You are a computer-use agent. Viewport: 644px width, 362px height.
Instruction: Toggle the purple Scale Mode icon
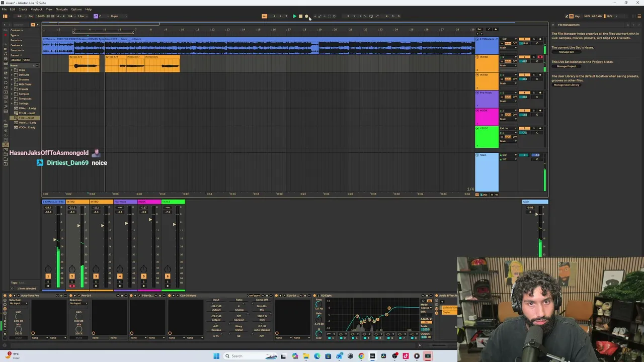coord(96,16)
